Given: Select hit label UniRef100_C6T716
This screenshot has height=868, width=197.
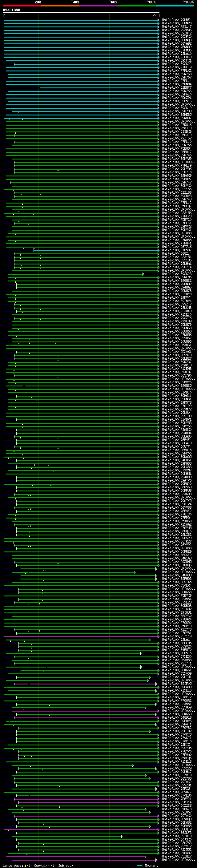Looking at the screenshot, I should tap(177, 247).
